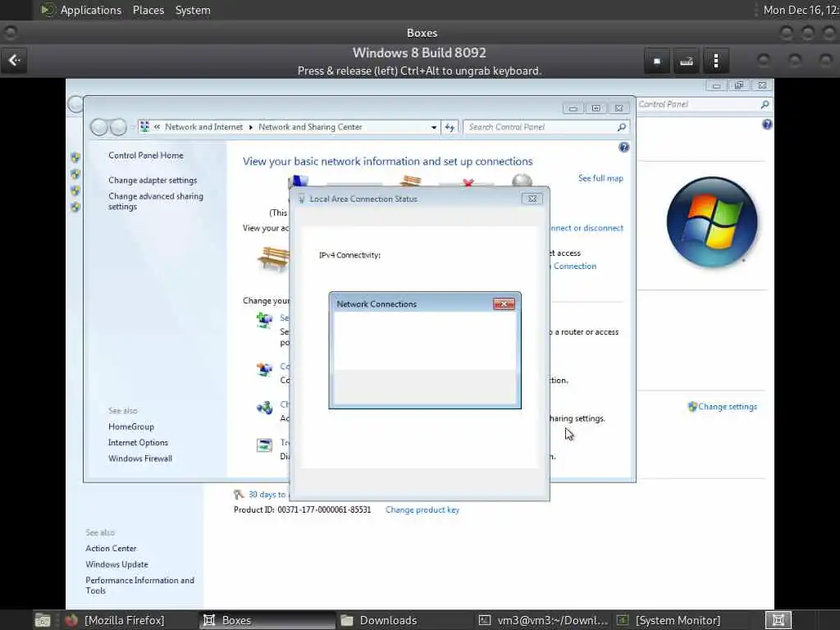The height and width of the screenshot is (630, 840).
Task: Open Internet Options link
Action: (x=138, y=442)
